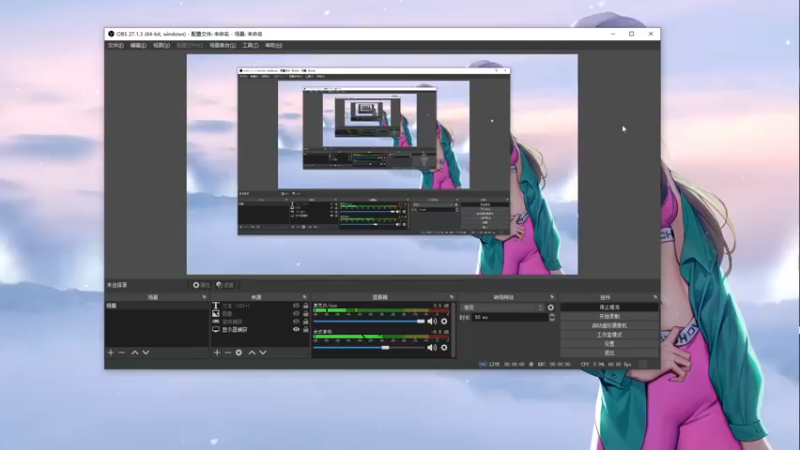Image resolution: width=800 pixels, height=450 pixels.
Task: Toggle visibility of the game capture source
Action: (x=296, y=321)
